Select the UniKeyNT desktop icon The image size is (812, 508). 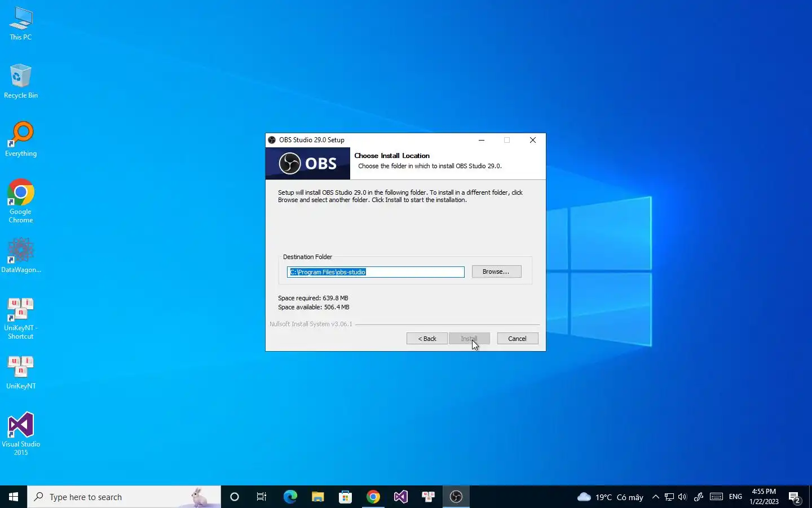(21, 373)
